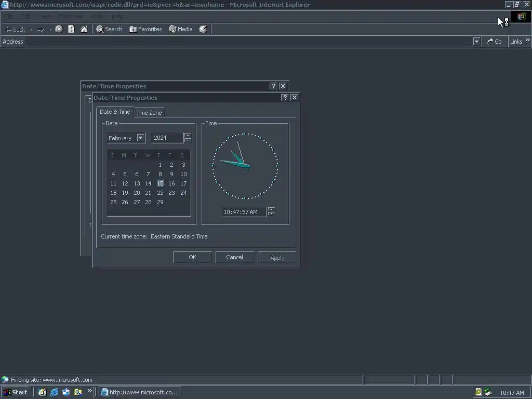Click the IE page icon in title bar
This screenshot has height=399, width=532.
5,4
